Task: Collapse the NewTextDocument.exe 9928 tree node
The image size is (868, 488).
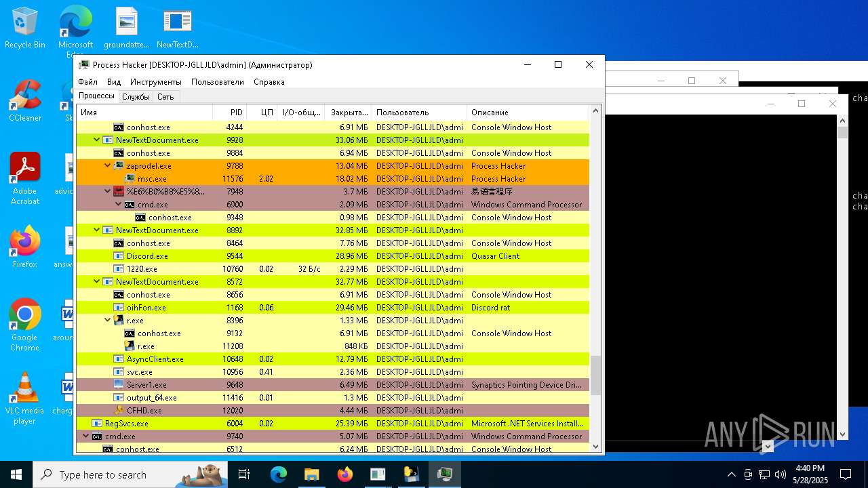Action: [x=97, y=140]
